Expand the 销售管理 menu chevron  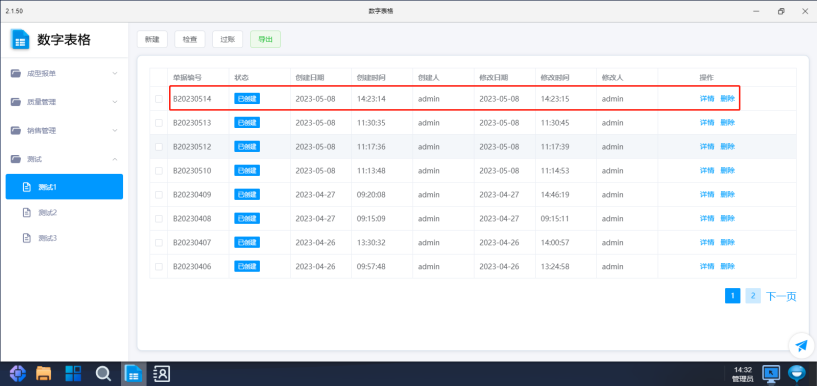[x=115, y=130]
